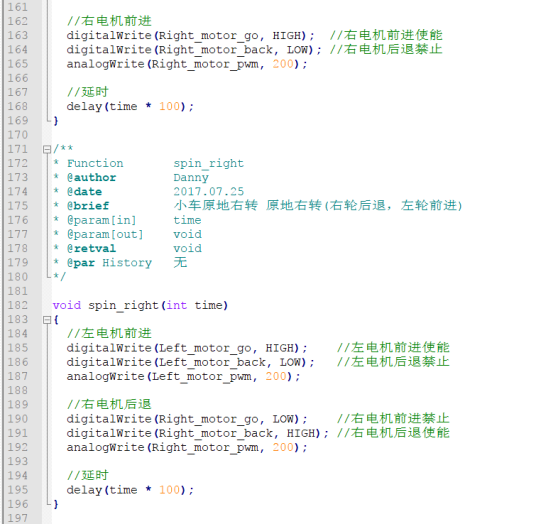The image size is (554, 524).
Task: Click the comment '//右电机后退' on line 189
Action: pyautogui.click(x=109, y=405)
